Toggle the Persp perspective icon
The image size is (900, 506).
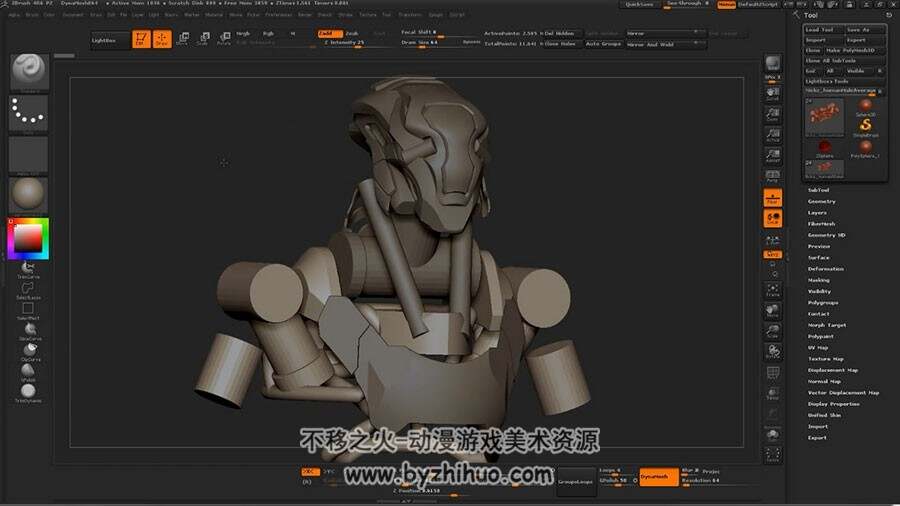pyautogui.click(x=773, y=176)
